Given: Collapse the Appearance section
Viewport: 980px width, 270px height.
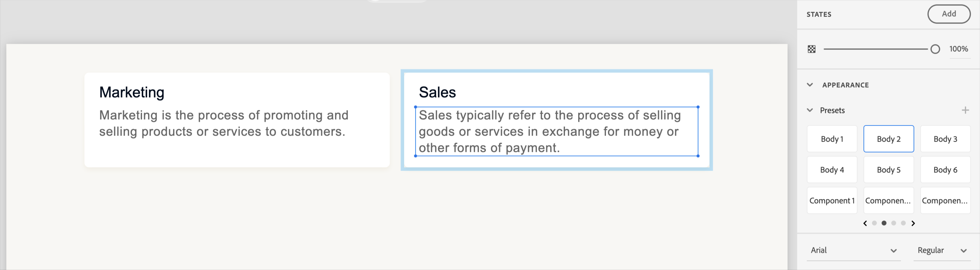Looking at the screenshot, I should (x=810, y=85).
